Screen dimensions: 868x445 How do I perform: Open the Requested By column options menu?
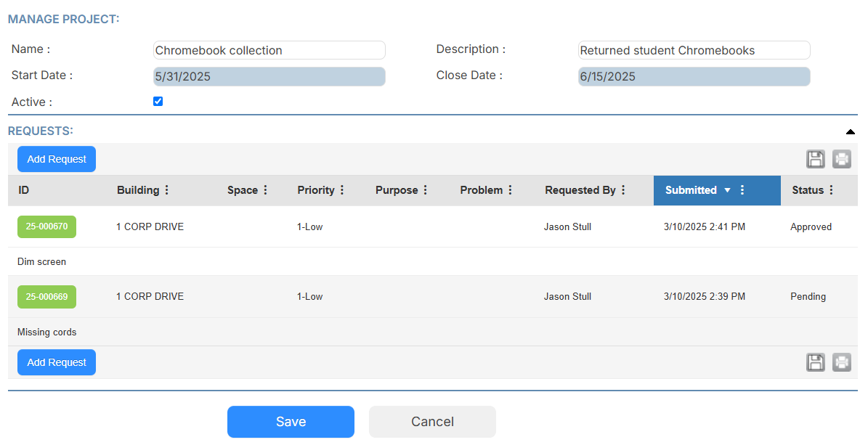coord(625,190)
